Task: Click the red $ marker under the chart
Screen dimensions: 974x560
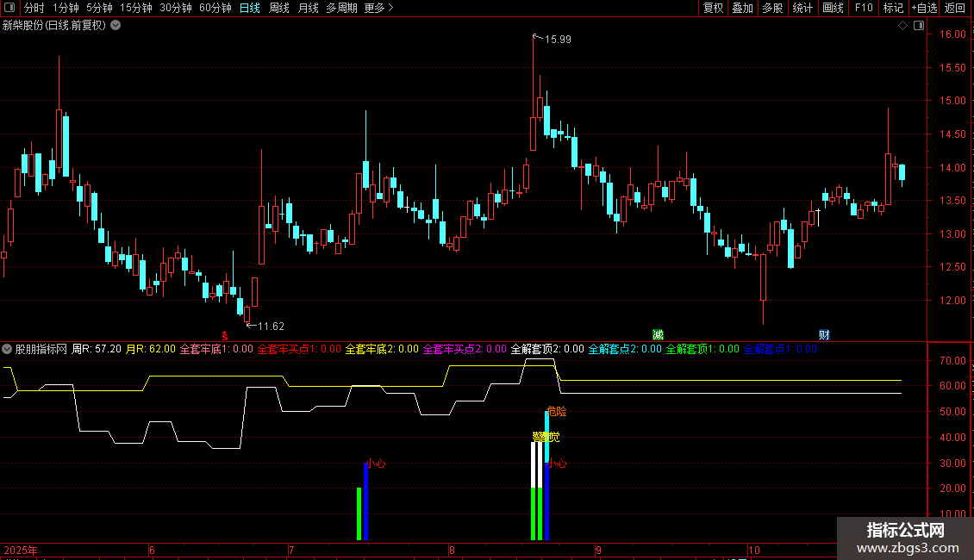Action: pos(225,336)
